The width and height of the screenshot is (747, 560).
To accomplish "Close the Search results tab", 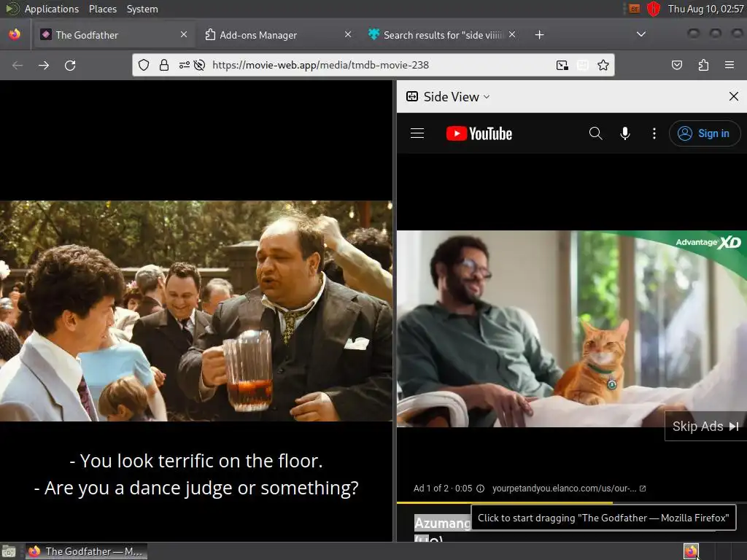I will coord(512,34).
